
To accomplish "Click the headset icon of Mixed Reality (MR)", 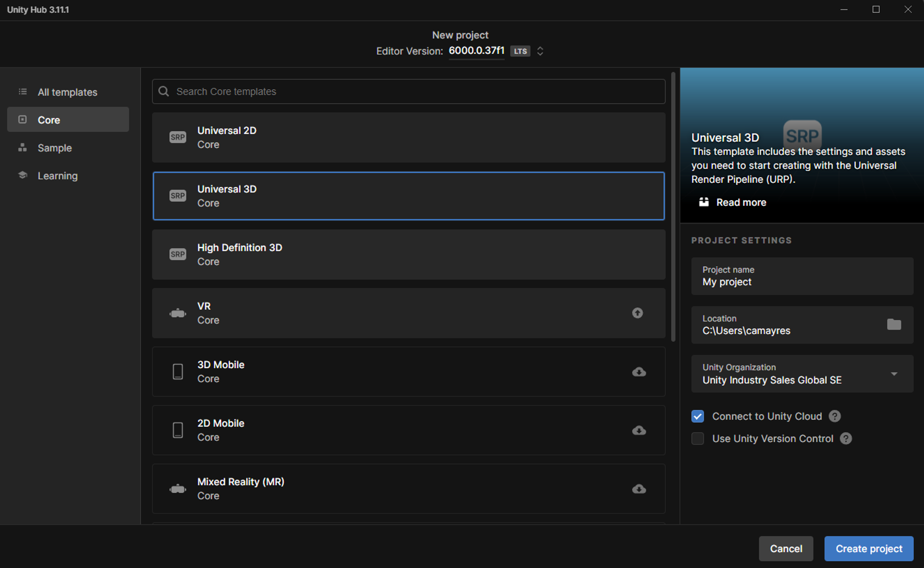I will tap(178, 489).
